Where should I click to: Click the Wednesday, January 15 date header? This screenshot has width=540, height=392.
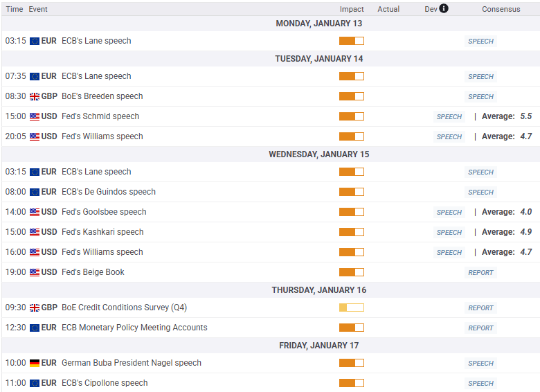pos(319,154)
